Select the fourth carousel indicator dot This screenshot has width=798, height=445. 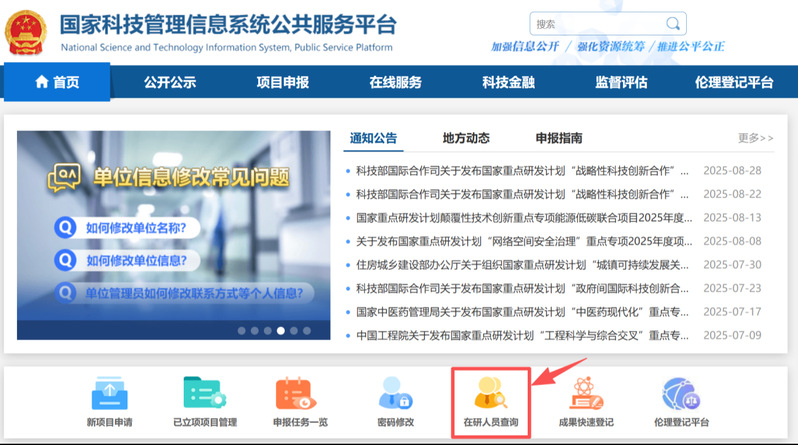click(281, 330)
